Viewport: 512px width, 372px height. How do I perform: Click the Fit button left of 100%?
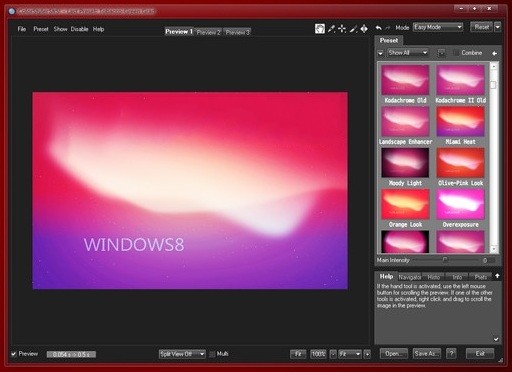pos(298,354)
